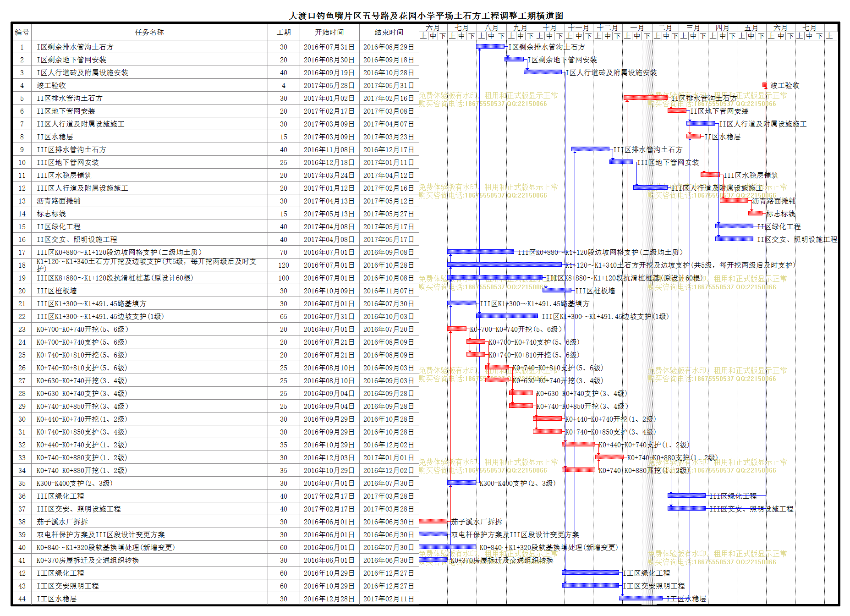The width and height of the screenshot is (850, 616).
Task: Click the 四月 month header in timeline
Action: tap(723, 27)
